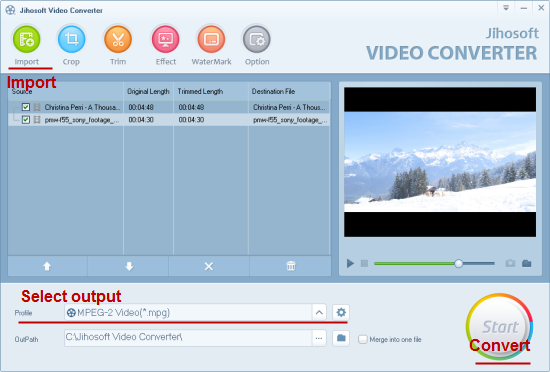The image size is (550, 372).
Task: Open the OutPath browse ellipsis button
Action: coord(319,338)
